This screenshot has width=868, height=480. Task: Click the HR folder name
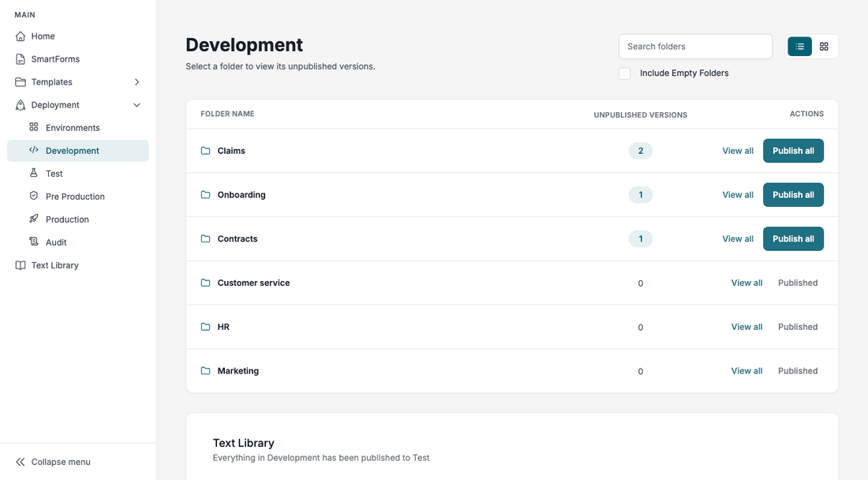tap(223, 327)
